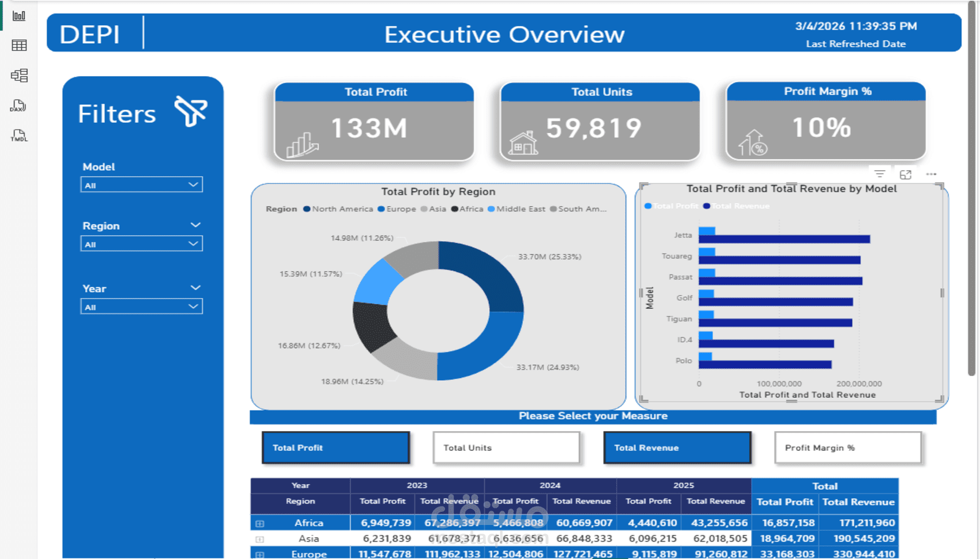Screen dimensions: 980x559
Task: Open the DAX query view icon
Action: click(x=18, y=105)
